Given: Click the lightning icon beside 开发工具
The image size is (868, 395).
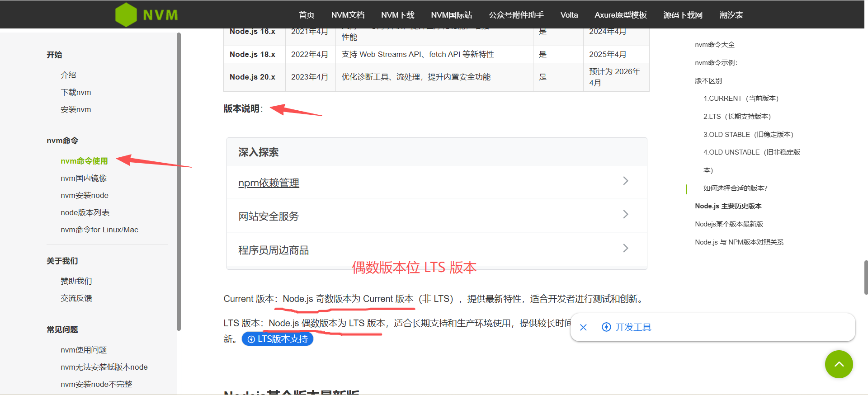Looking at the screenshot, I should point(606,327).
